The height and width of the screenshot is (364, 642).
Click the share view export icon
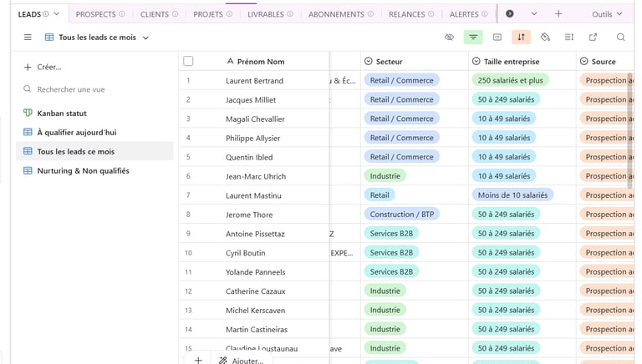click(593, 38)
